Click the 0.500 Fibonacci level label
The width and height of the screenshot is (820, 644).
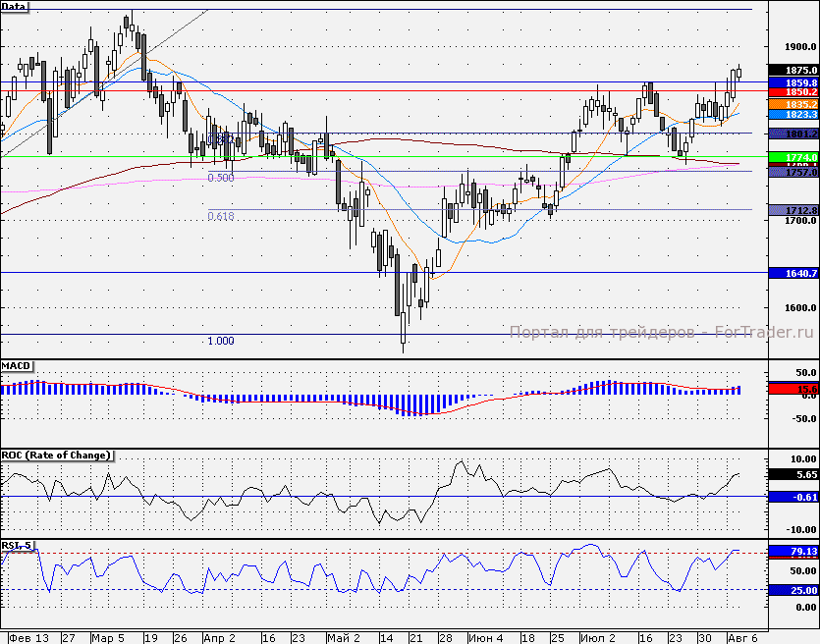point(221,179)
